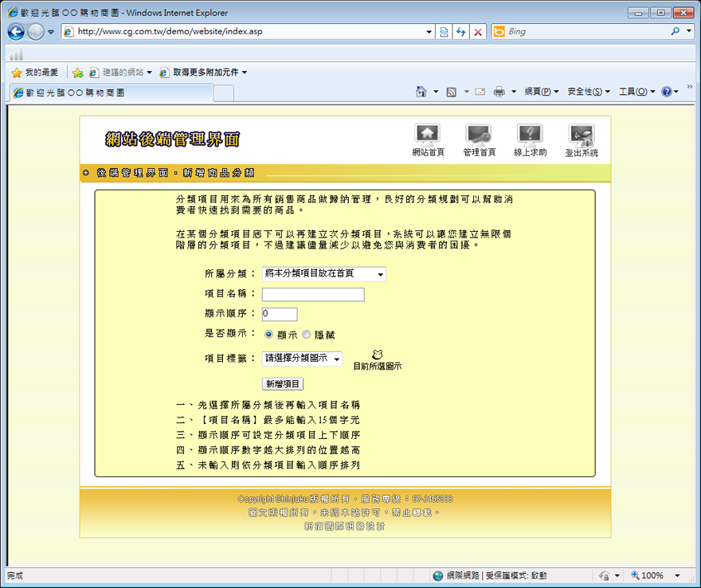This screenshot has height=588, width=701.
Task: Click the 顯示順序 number field
Action: (x=280, y=315)
